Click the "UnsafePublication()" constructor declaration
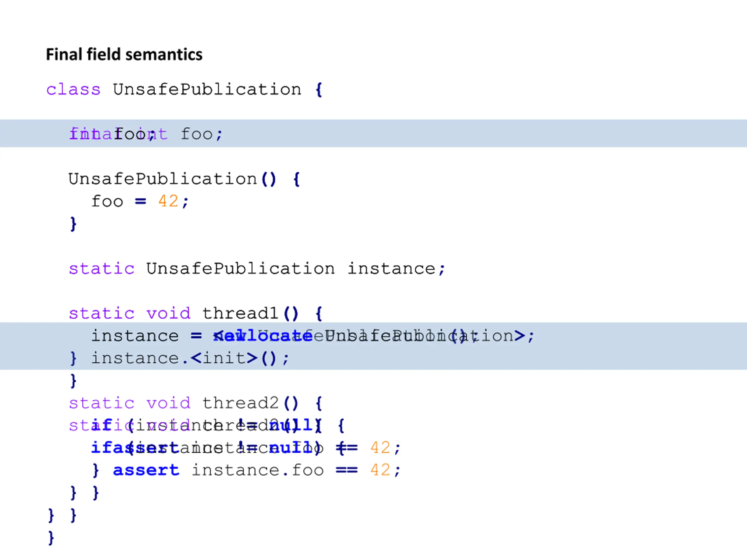This screenshot has width=747, height=560. tap(172, 179)
